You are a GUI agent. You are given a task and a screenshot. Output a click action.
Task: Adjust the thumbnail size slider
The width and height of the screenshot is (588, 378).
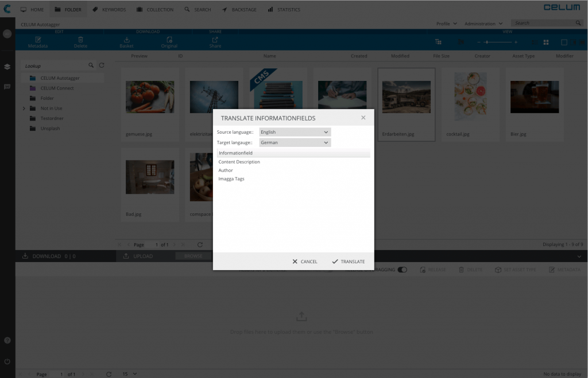487,42
